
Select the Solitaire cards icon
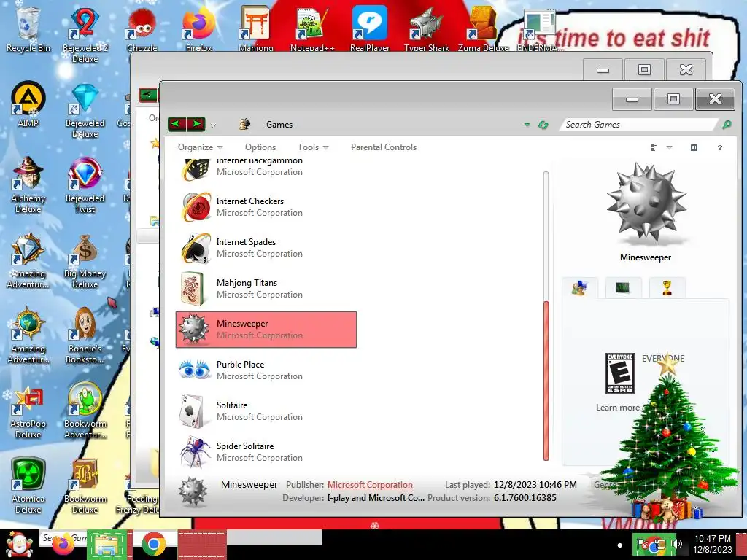click(193, 411)
